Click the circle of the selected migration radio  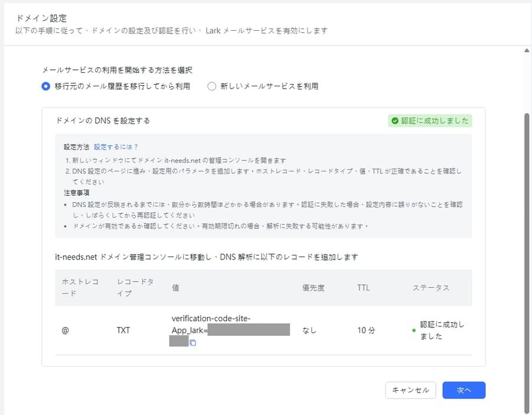pyautogui.click(x=45, y=86)
